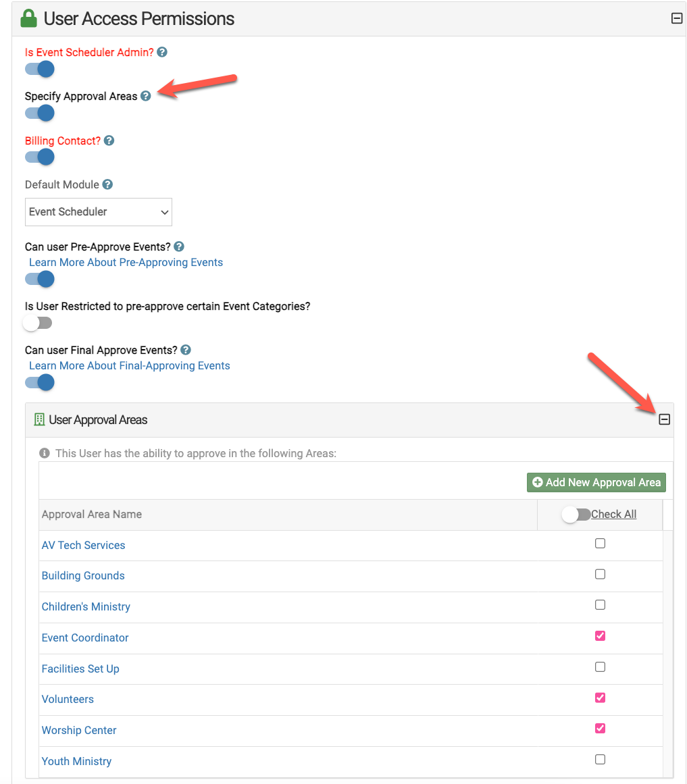
Task: Click the building icon in User Approval Areas header
Action: click(39, 419)
